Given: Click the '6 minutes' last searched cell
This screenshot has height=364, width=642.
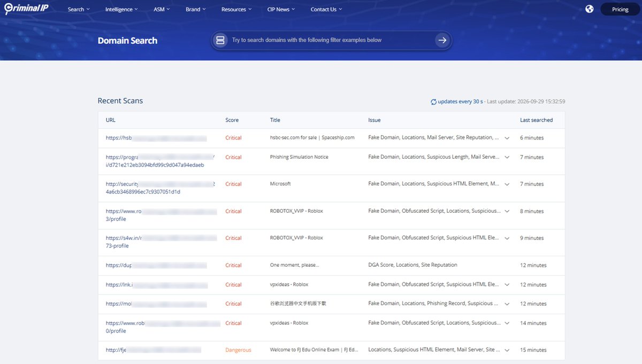Looking at the screenshot, I should [x=532, y=138].
